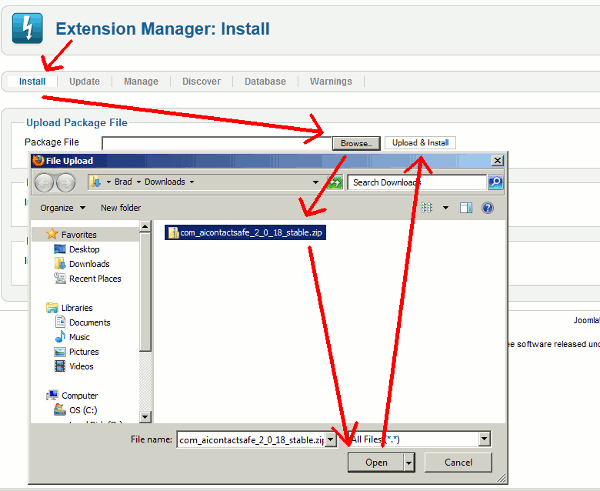Click the Search Downloads field

coord(417,182)
